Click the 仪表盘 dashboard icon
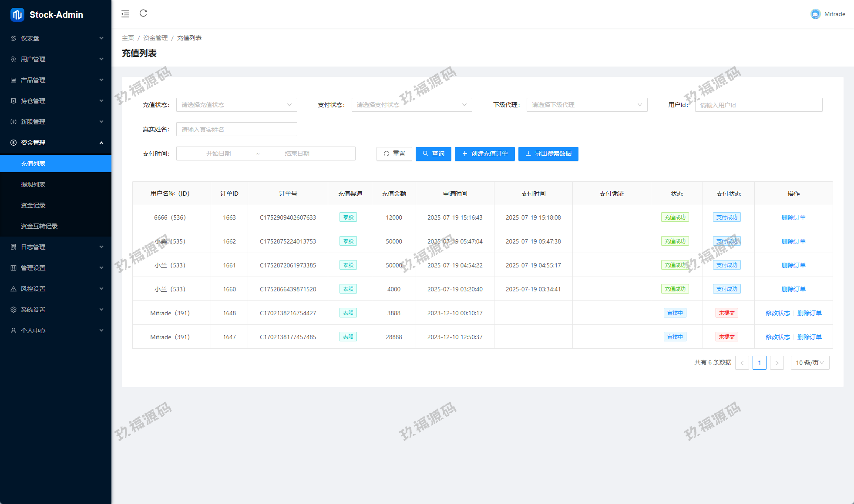Viewport: 854px width, 504px height. point(13,38)
